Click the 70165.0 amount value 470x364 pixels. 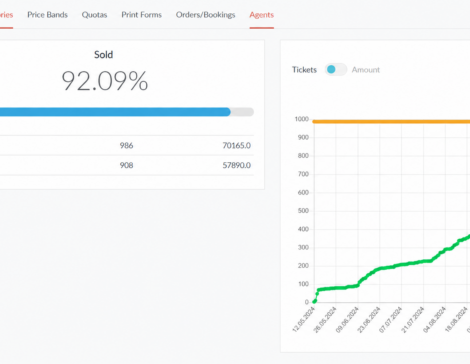[x=237, y=145]
